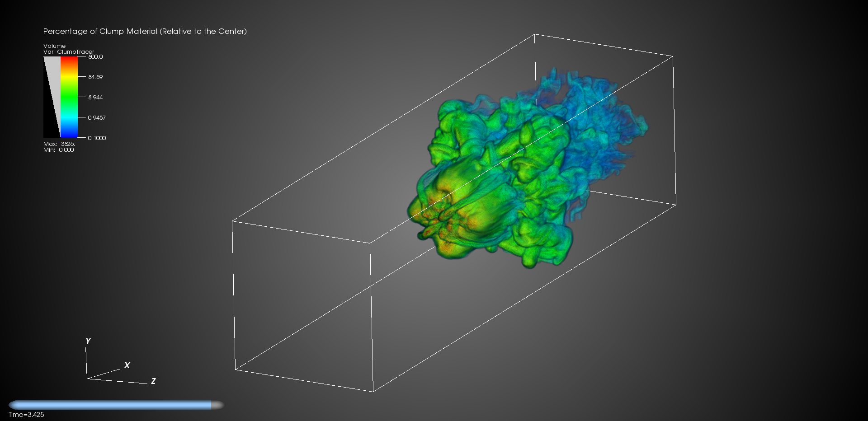Click legend value '0.9457'
Viewport: 868px width, 421px height.
[x=97, y=118]
